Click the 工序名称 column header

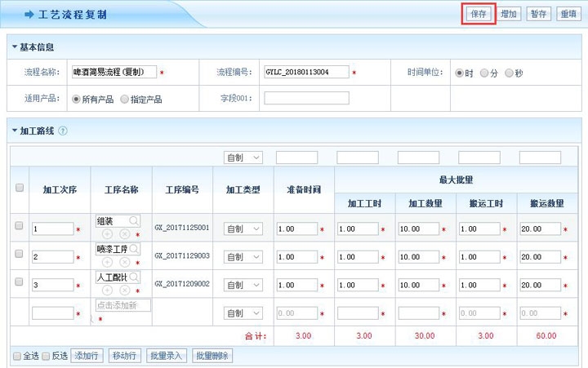pos(121,190)
